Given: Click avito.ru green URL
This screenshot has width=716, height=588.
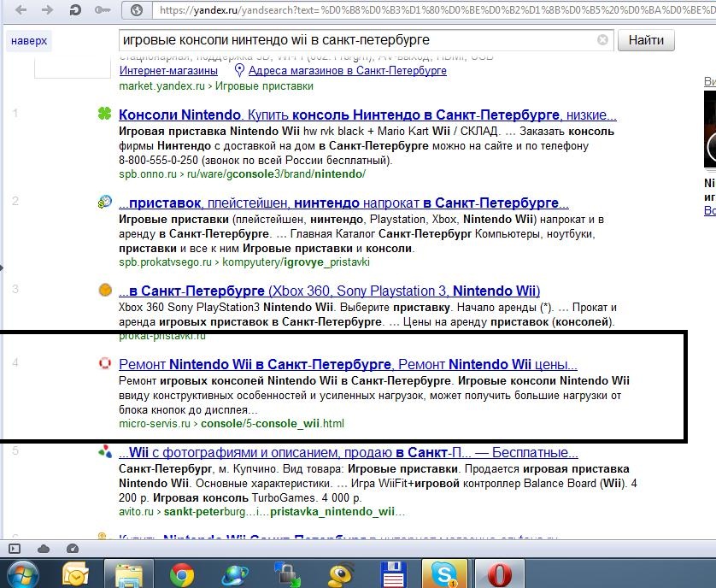Looking at the screenshot, I should (136, 512).
